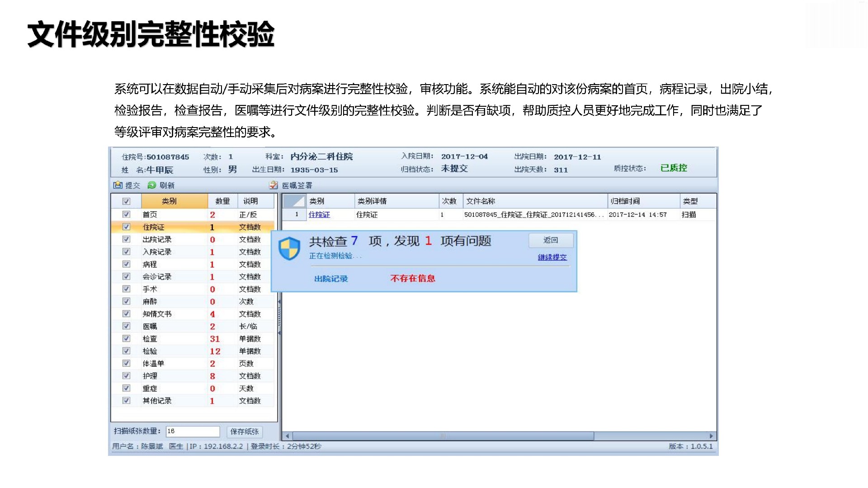This screenshot has height=488, width=868.
Task: Click the left scroll arrow of horizontal scrollbar
Action: pos(288,436)
